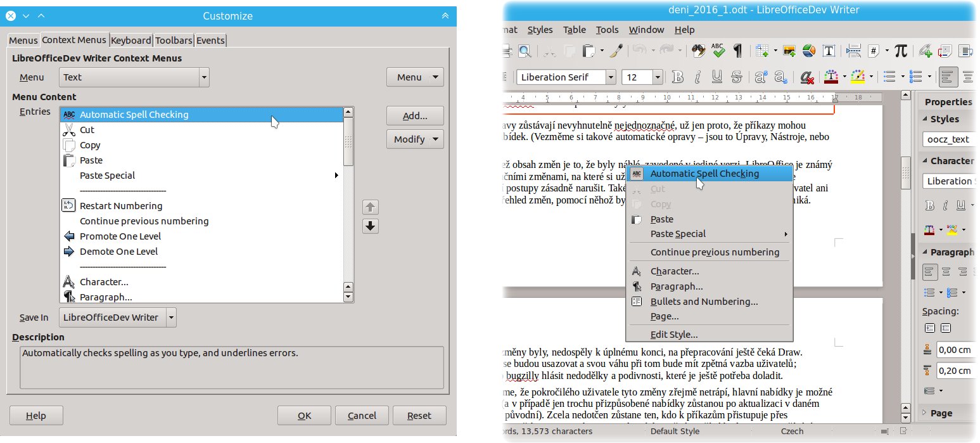The height and width of the screenshot is (443, 980).
Task: Insert an image from the Writer toolbar
Action: (x=789, y=51)
